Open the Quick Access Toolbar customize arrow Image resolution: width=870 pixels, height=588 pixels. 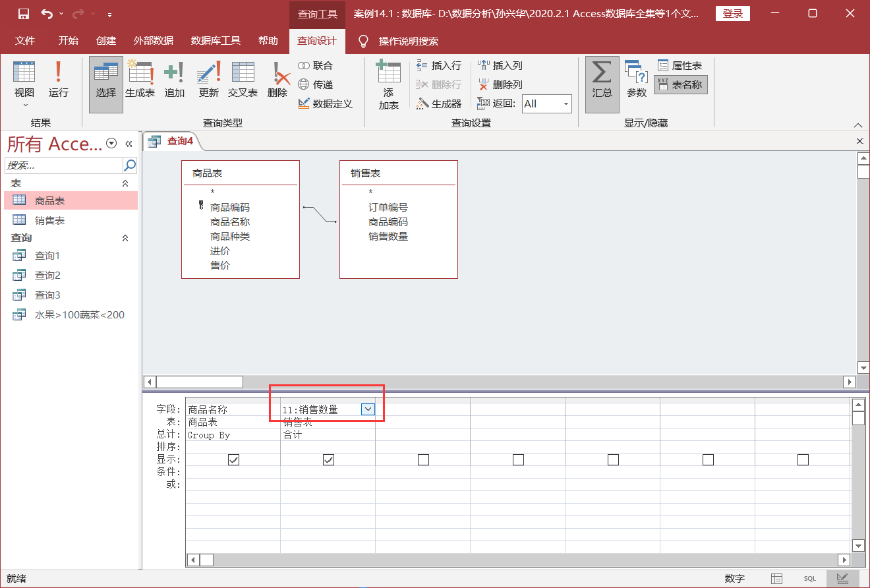point(109,14)
